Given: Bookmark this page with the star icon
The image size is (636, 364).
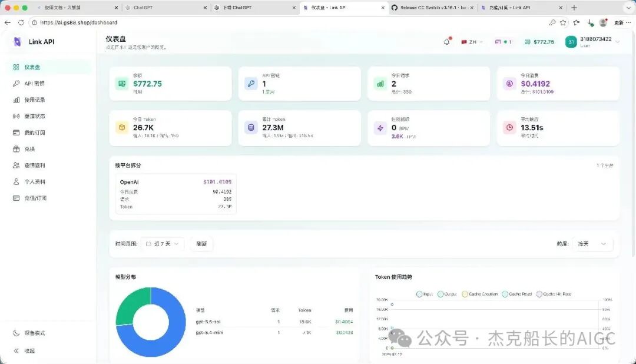Looking at the screenshot, I should click(563, 23).
